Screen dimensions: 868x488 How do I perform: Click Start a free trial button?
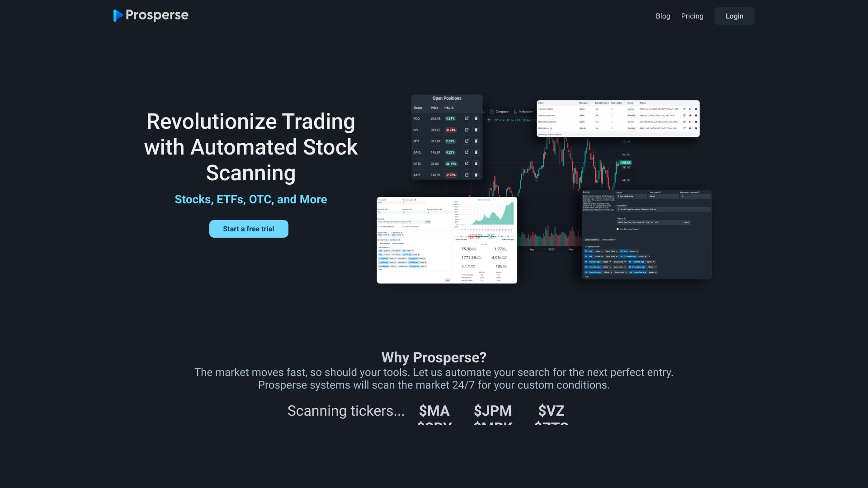(249, 229)
